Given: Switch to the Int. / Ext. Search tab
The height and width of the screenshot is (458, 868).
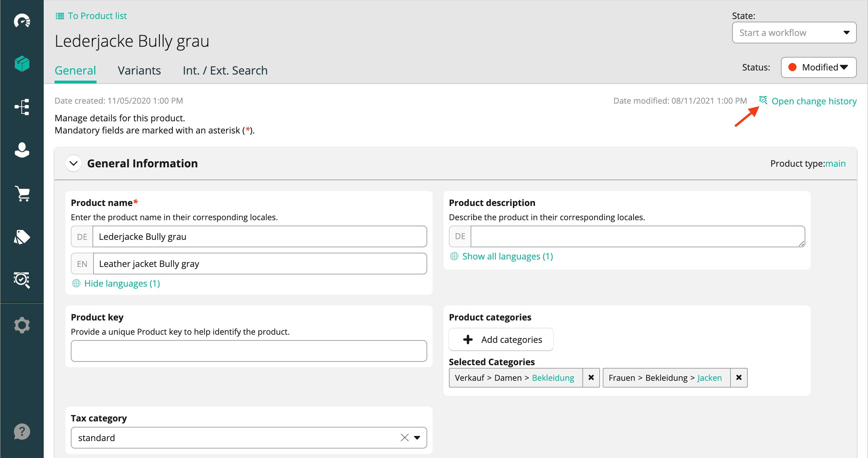Looking at the screenshot, I should (x=225, y=70).
